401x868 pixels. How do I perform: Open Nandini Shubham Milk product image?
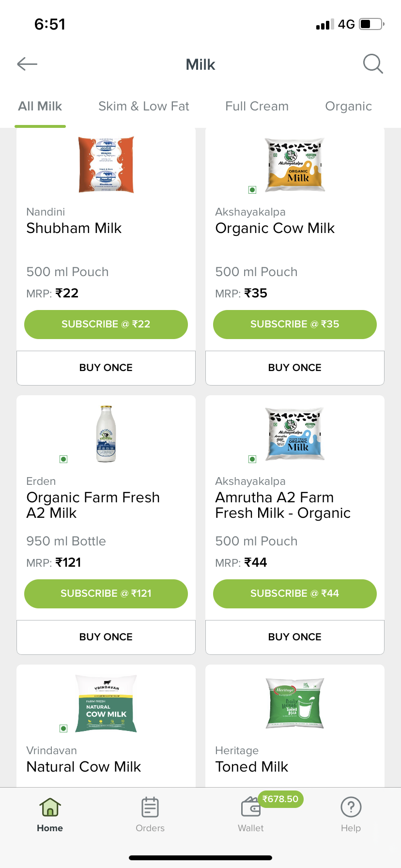pyautogui.click(x=106, y=165)
